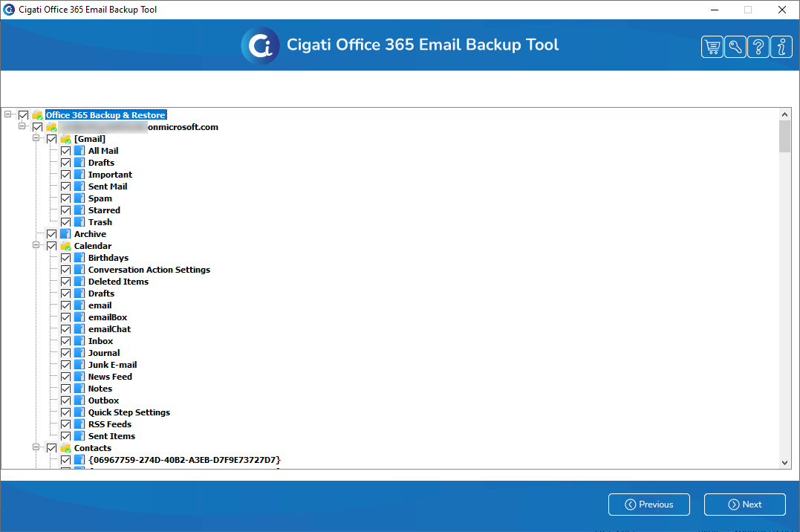800x532 pixels.
Task: Select the emailChat folder label
Action: (109, 329)
